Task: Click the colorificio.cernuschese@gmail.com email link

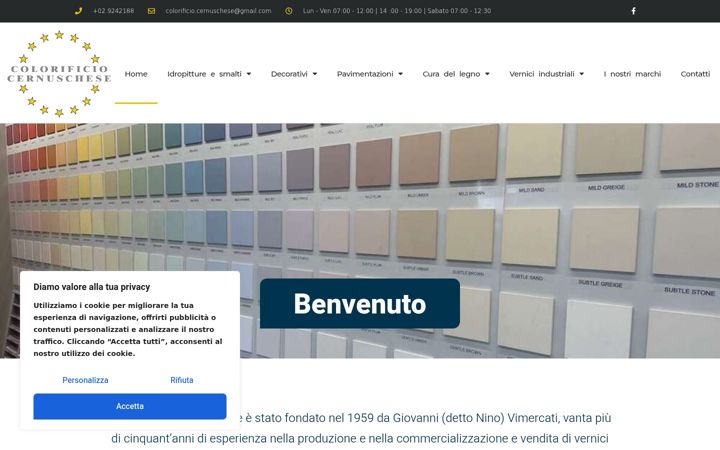Action: click(x=218, y=11)
